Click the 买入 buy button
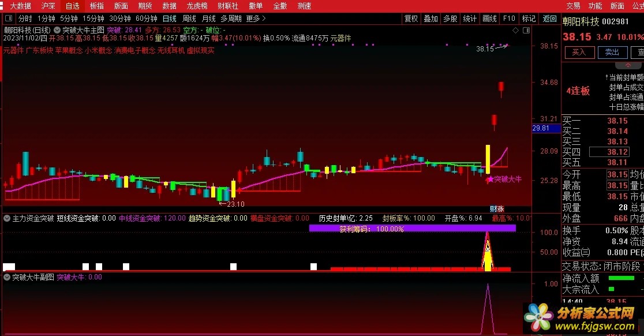The width and height of the screenshot is (644, 336). (x=579, y=52)
